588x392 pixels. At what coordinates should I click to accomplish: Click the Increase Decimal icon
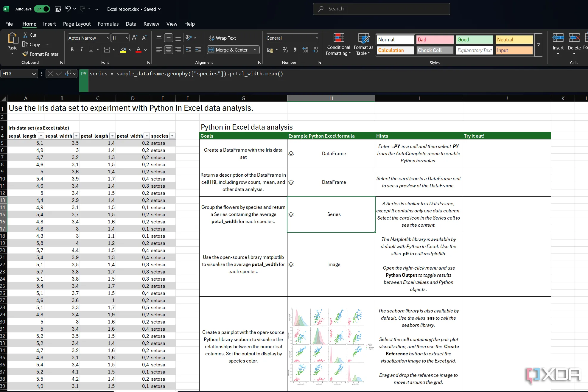coord(305,50)
